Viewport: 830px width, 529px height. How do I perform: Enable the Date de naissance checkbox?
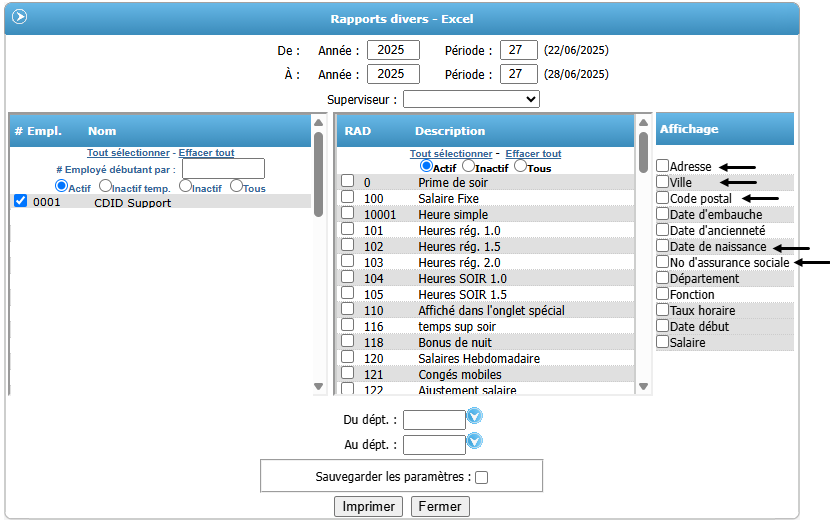[x=663, y=246]
